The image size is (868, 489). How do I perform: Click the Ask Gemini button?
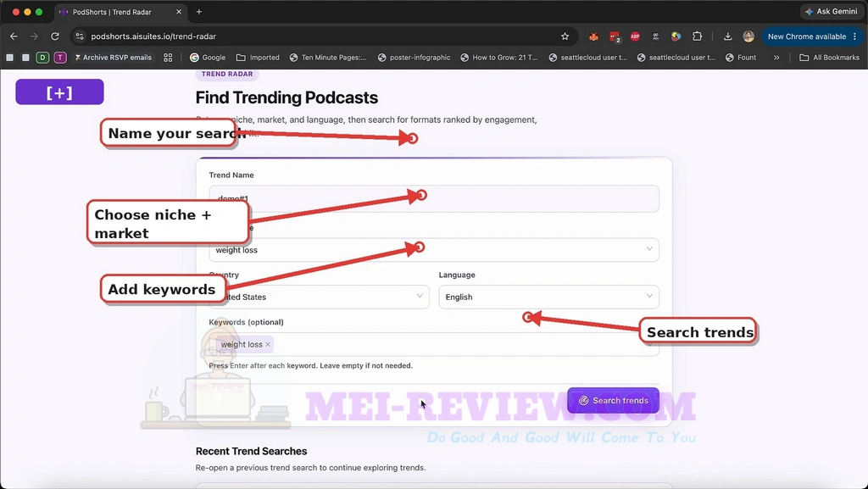point(832,12)
